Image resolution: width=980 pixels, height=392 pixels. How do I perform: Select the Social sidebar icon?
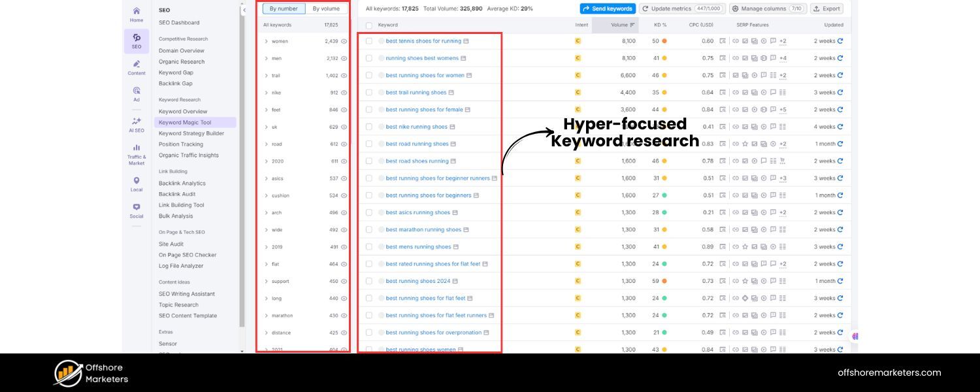136,209
